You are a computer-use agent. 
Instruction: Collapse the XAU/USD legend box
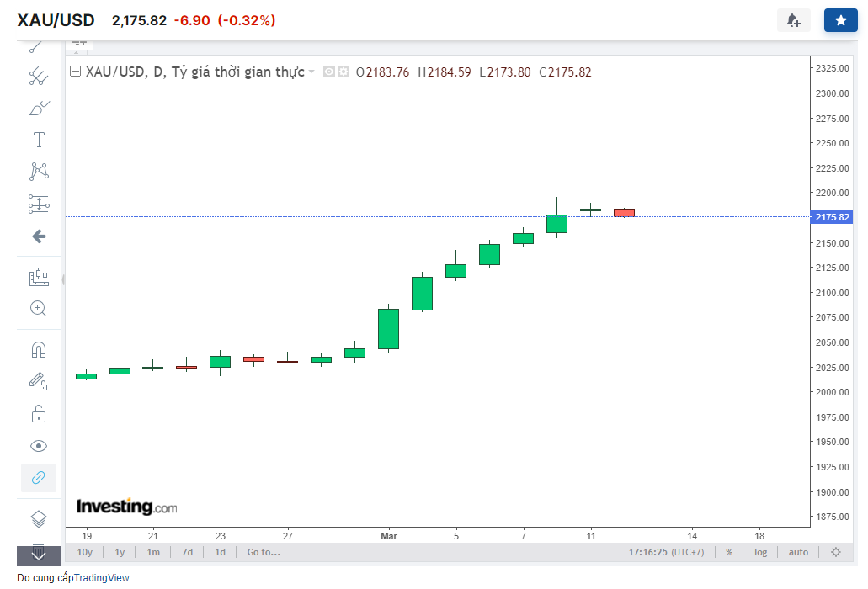click(75, 72)
